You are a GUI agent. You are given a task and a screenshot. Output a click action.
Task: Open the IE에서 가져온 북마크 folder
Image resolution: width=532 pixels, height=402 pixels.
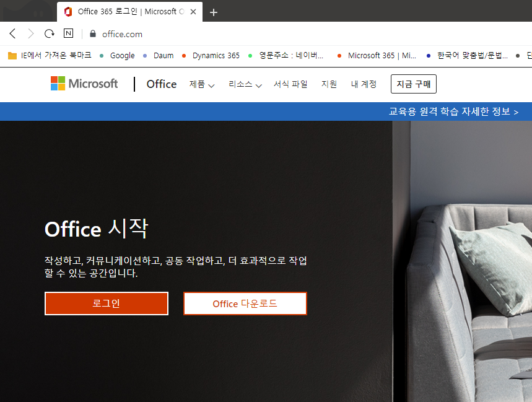click(x=50, y=55)
